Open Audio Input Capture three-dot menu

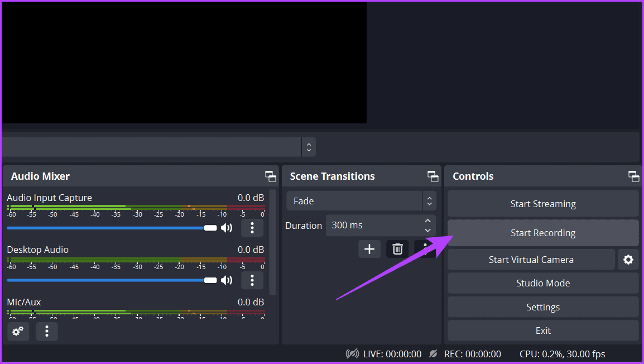point(252,228)
